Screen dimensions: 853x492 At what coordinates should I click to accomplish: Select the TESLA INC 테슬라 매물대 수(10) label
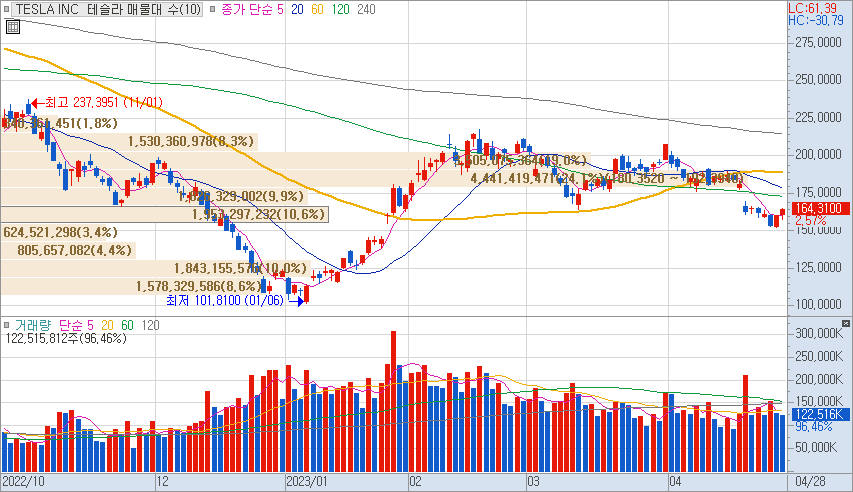(108, 9)
